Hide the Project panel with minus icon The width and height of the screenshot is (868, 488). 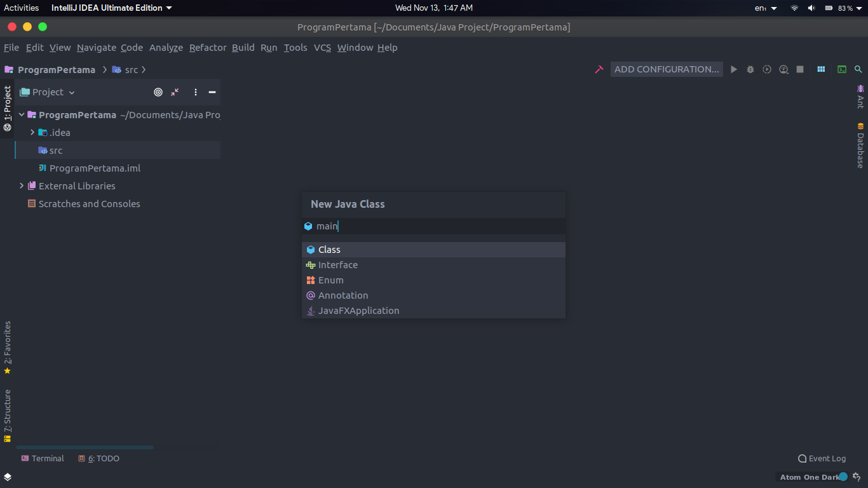coord(212,92)
